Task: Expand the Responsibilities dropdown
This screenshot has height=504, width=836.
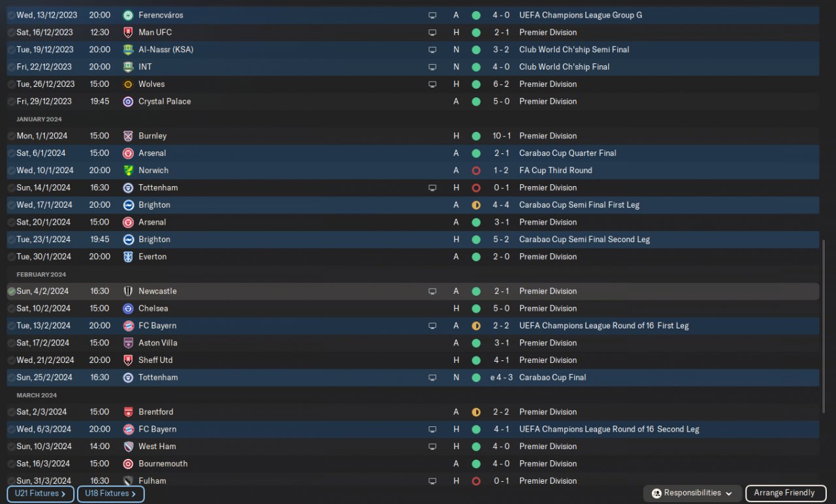Action: (692, 494)
